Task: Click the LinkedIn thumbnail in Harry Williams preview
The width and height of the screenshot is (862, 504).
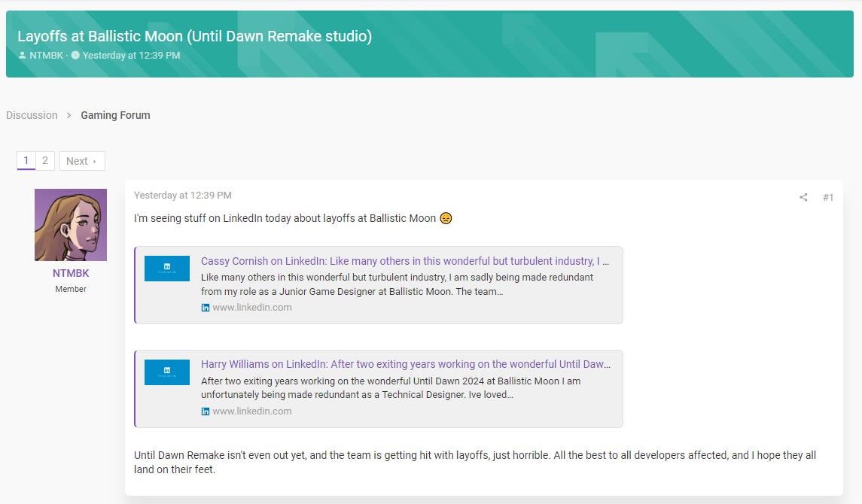Action: [x=167, y=372]
